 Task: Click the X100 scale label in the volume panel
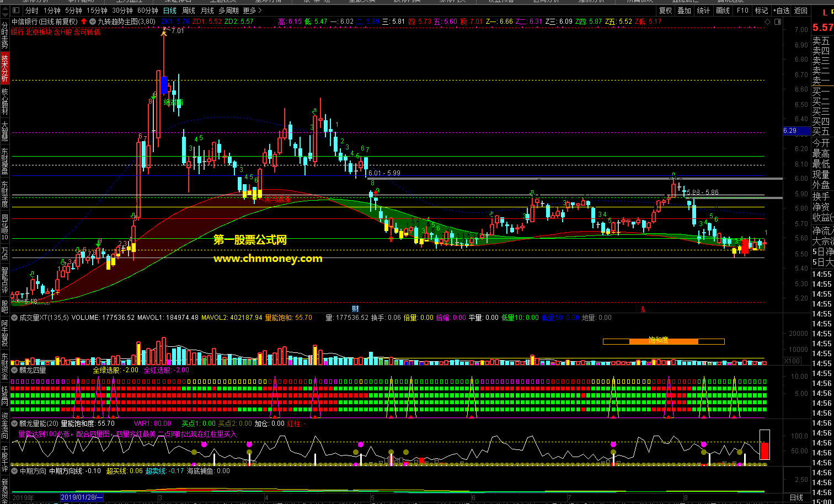click(792, 361)
